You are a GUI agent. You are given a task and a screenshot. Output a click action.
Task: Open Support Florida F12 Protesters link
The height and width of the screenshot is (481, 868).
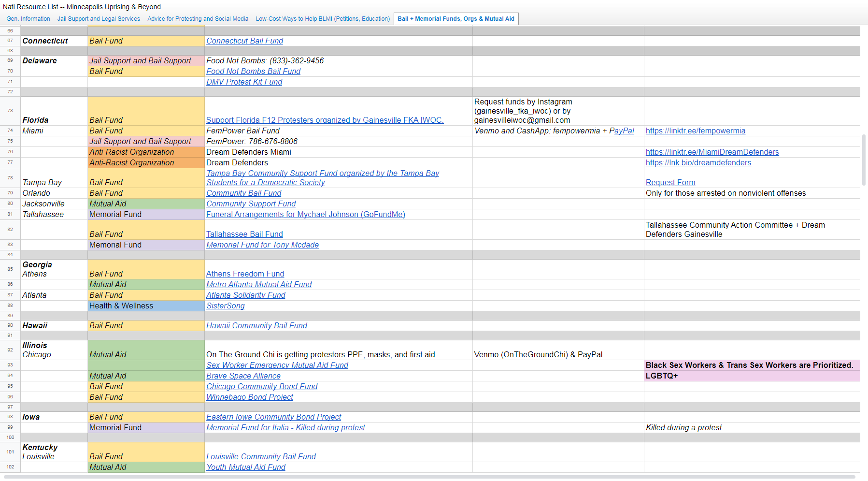pos(325,120)
